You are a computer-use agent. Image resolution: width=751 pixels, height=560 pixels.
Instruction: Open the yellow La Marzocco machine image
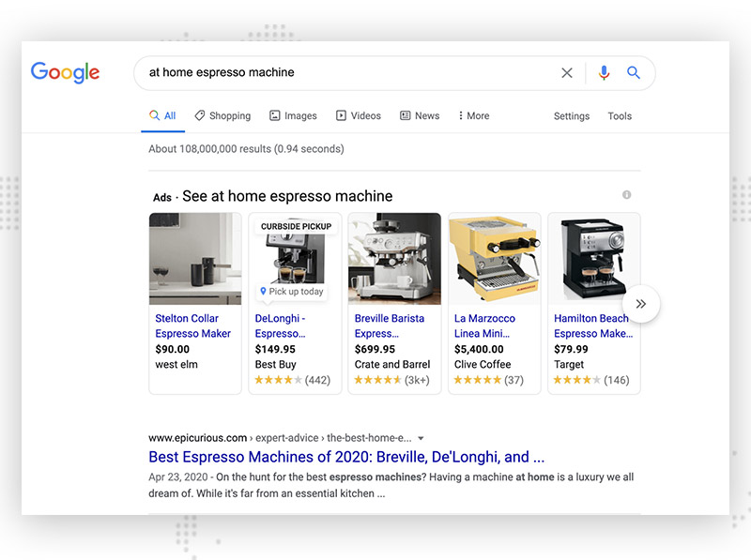tap(495, 259)
